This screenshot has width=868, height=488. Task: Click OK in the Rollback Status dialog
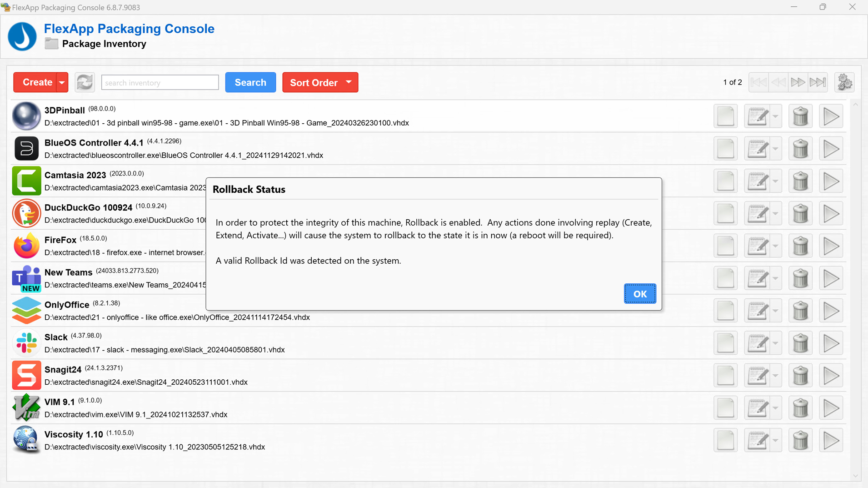(640, 294)
